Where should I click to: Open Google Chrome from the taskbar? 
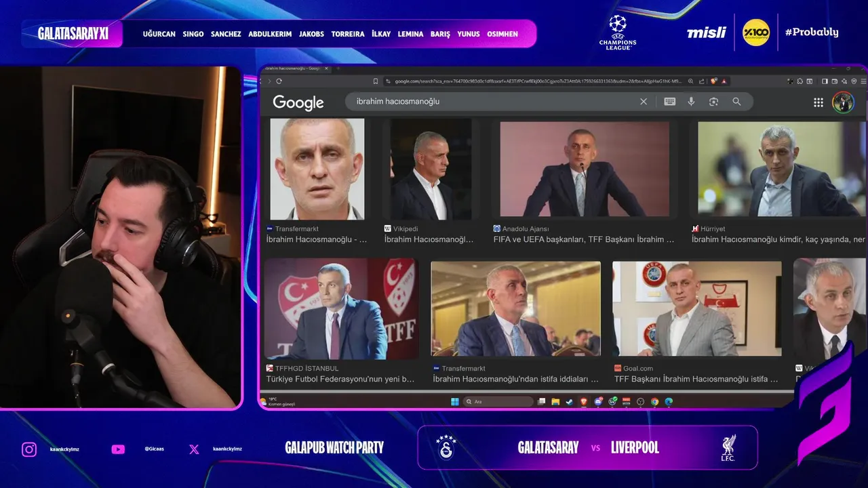tap(654, 401)
